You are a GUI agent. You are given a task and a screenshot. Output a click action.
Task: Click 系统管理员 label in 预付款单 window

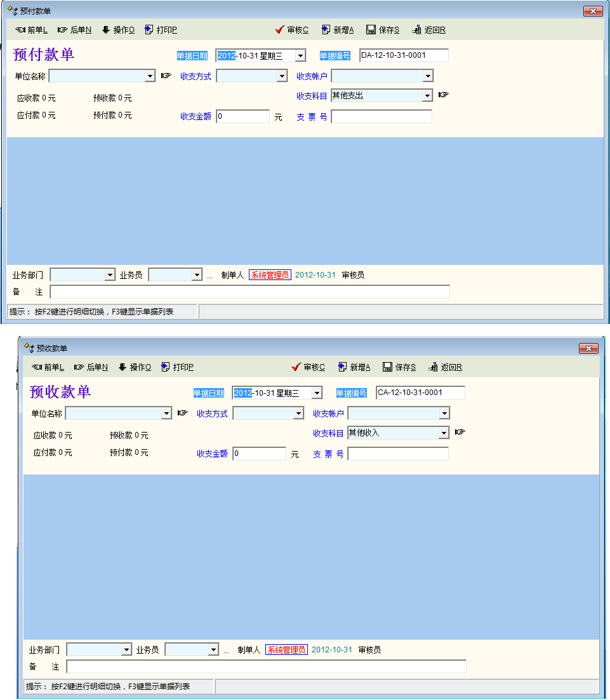pyautogui.click(x=270, y=275)
